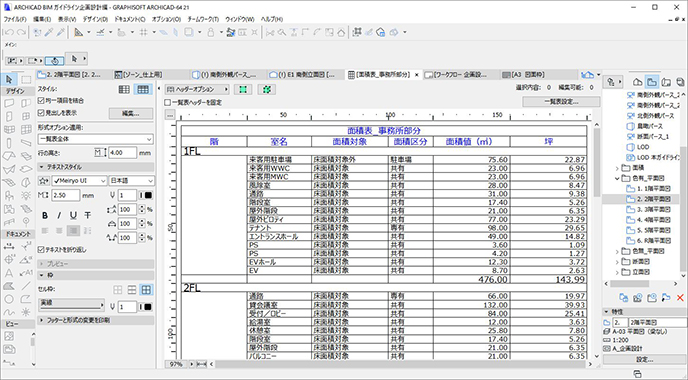Open the デザイン(D) menu
Viewport: 688px width, 380px height.
pos(95,19)
